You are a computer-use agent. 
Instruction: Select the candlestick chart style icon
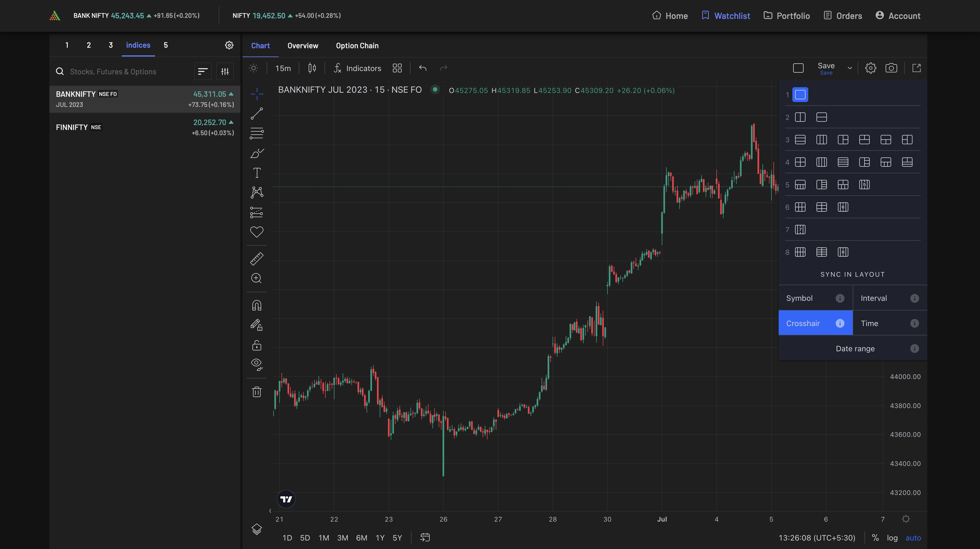(x=312, y=68)
